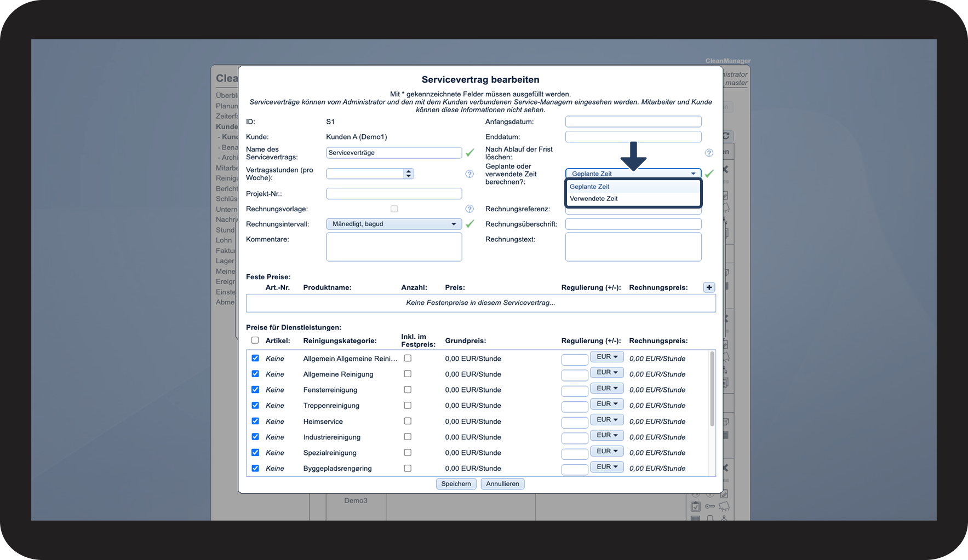Focus the Rechnungstext text area
Screen dimensions: 968x560
[633, 247]
